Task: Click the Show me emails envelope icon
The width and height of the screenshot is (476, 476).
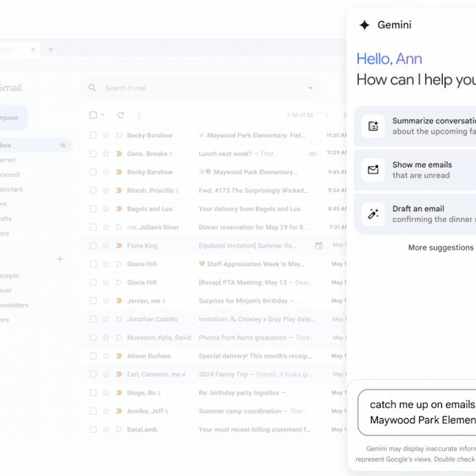Action: 373,170
